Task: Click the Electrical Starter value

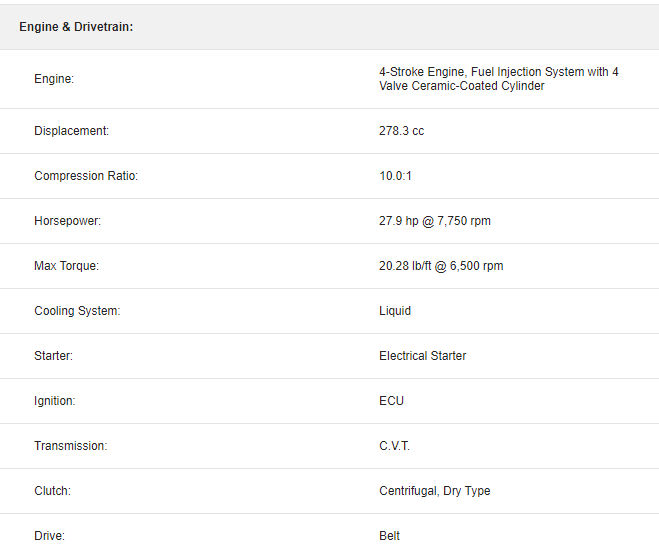Action: [422, 356]
